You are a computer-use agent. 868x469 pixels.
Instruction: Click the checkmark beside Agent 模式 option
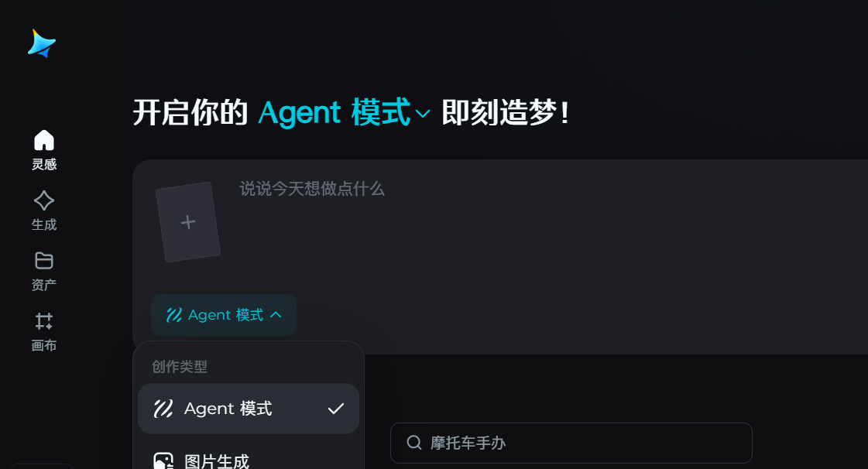336,409
